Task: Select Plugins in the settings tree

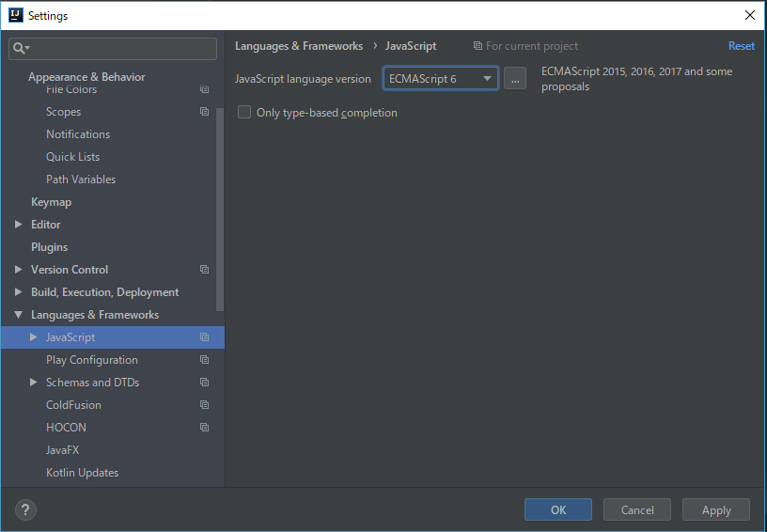Action: [x=50, y=247]
